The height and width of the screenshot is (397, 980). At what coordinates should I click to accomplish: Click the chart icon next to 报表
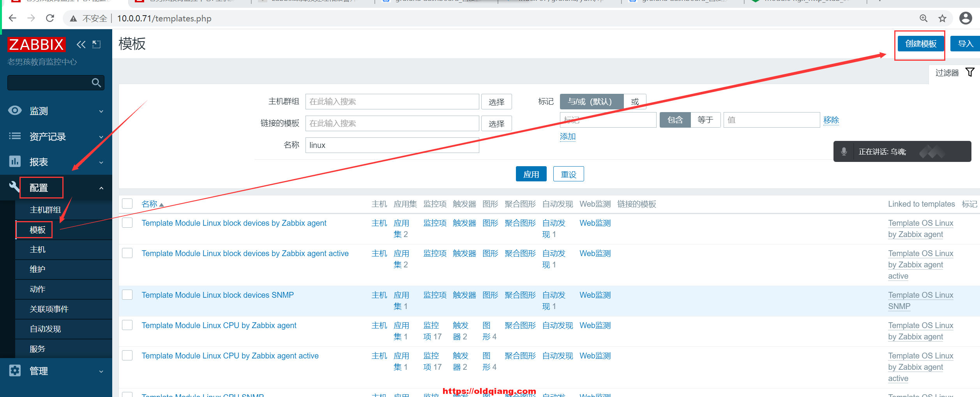click(x=15, y=161)
